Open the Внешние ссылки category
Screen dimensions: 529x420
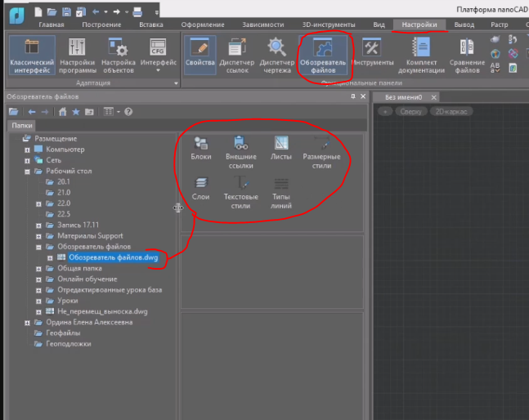(241, 152)
